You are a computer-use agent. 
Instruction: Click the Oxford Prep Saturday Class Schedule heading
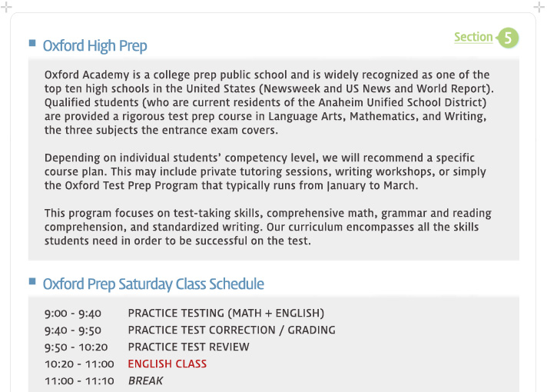click(153, 284)
